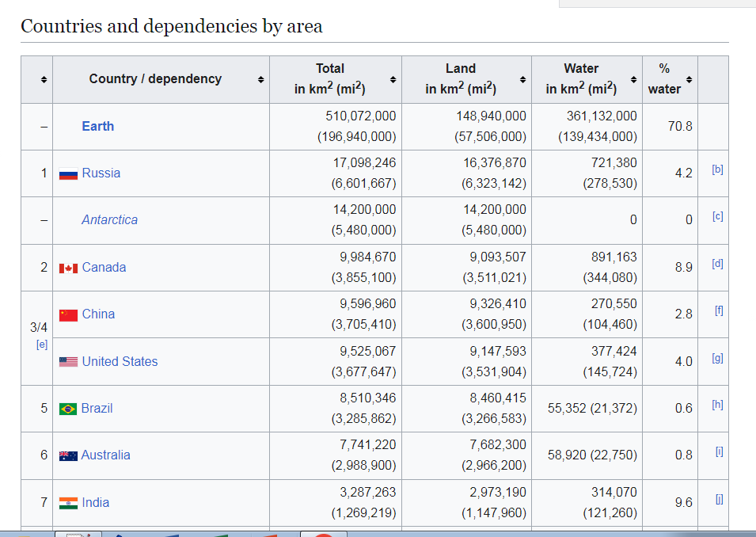Sort by % water column arrows
This screenshot has height=537, width=756.
click(x=689, y=80)
